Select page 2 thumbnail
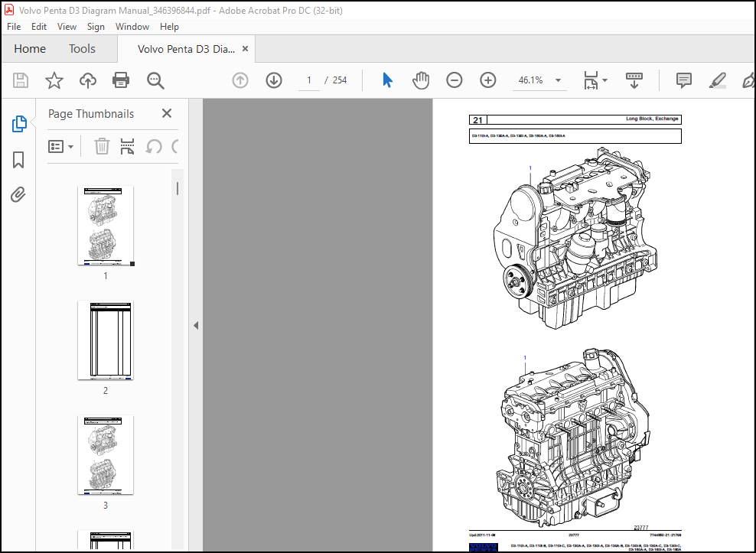Image resolution: width=756 pixels, height=553 pixels. (106, 340)
